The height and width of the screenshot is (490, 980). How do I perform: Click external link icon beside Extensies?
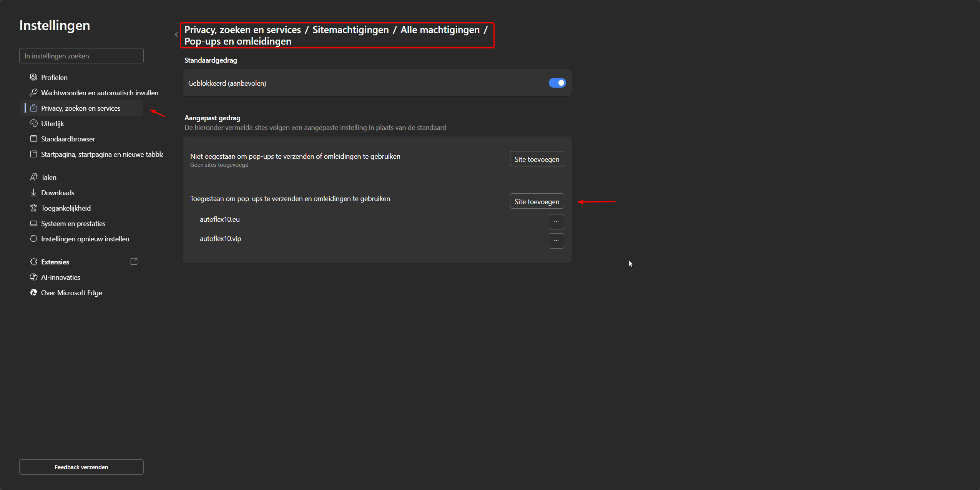134,262
